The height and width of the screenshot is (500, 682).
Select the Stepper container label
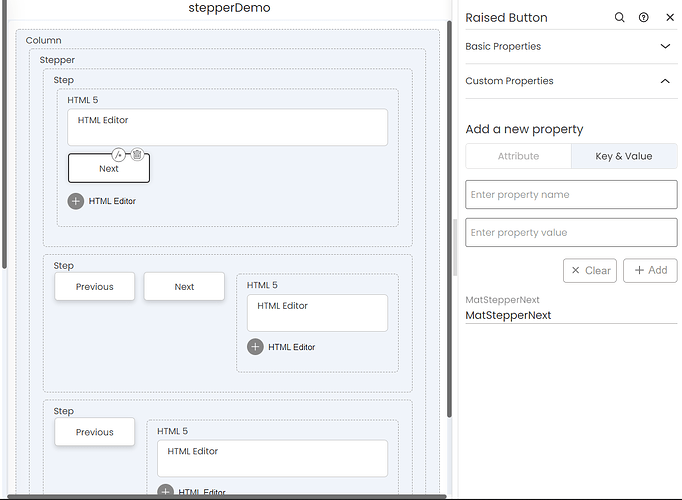tap(57, 60)
